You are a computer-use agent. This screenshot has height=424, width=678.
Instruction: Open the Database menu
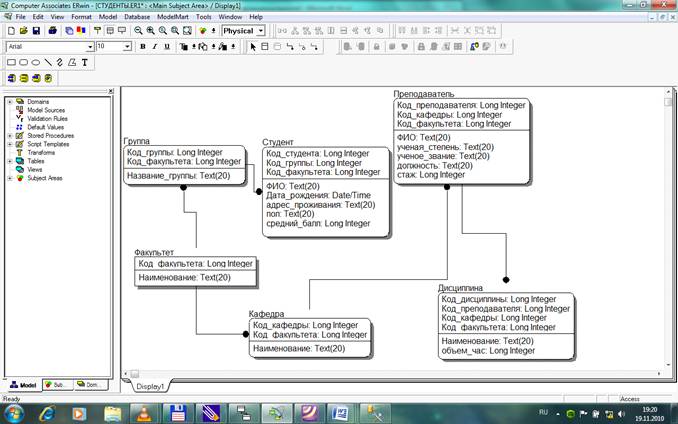pyautogui.click(x=138, y=17)
